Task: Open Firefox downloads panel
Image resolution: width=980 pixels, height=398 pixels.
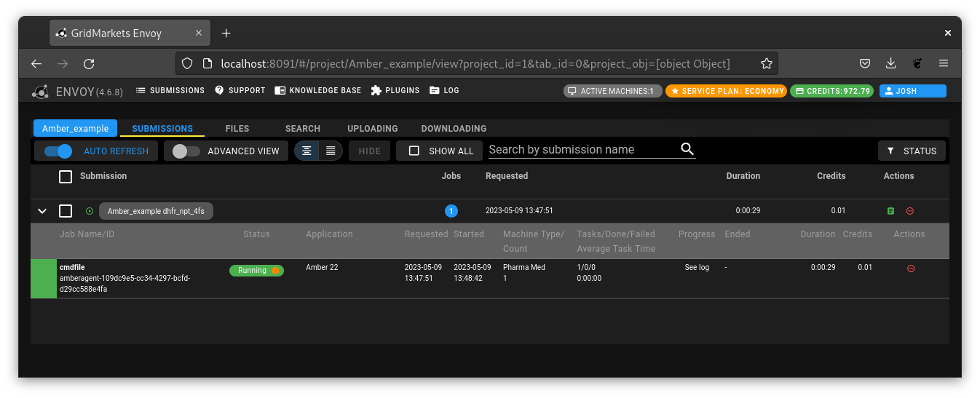Action: [890, 64]
